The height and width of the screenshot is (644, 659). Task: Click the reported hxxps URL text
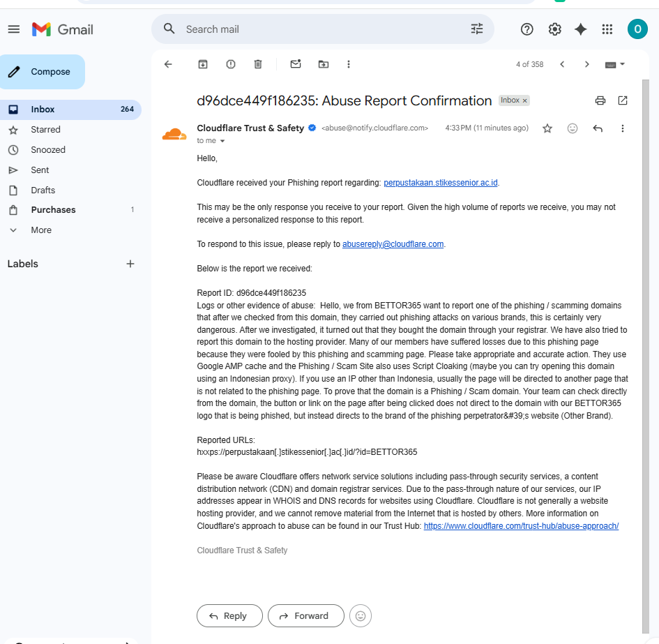307,451
